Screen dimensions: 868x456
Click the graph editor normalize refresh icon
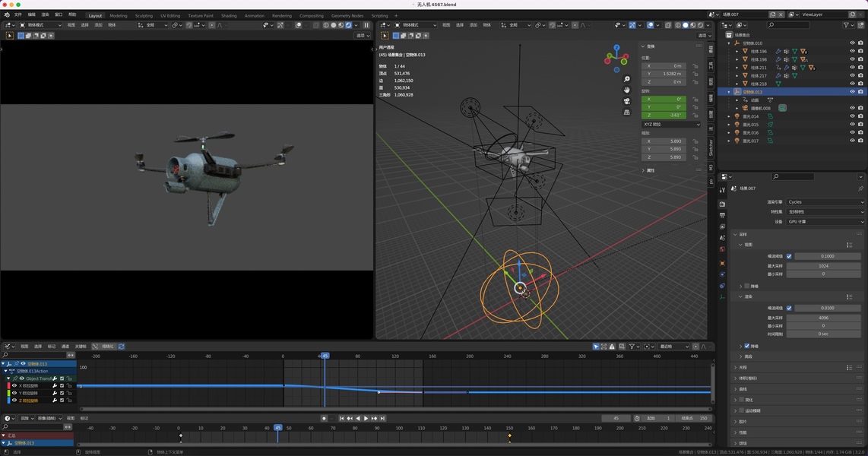click(122, 347)
